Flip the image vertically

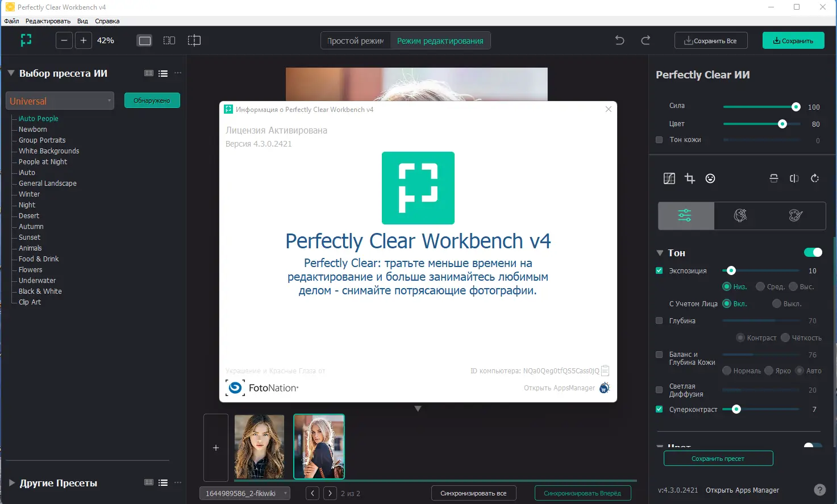[774, 178]
